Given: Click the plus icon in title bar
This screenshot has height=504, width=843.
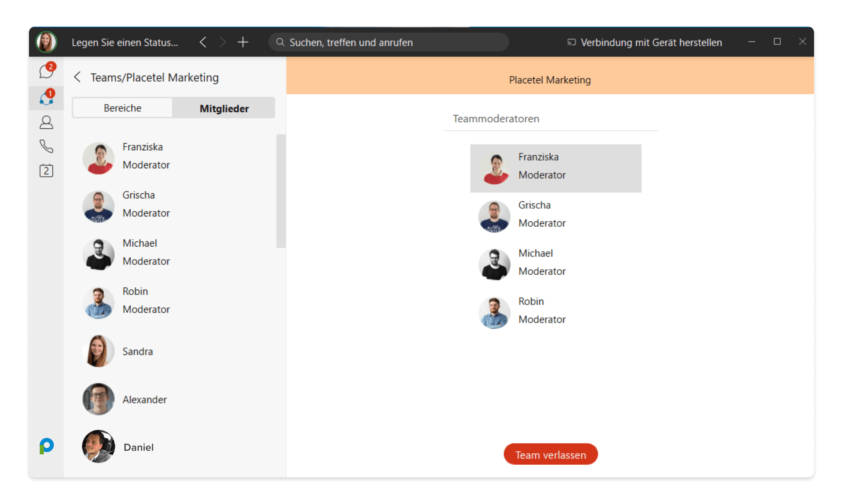Looking at the screenshot, I should coord(243,42).
